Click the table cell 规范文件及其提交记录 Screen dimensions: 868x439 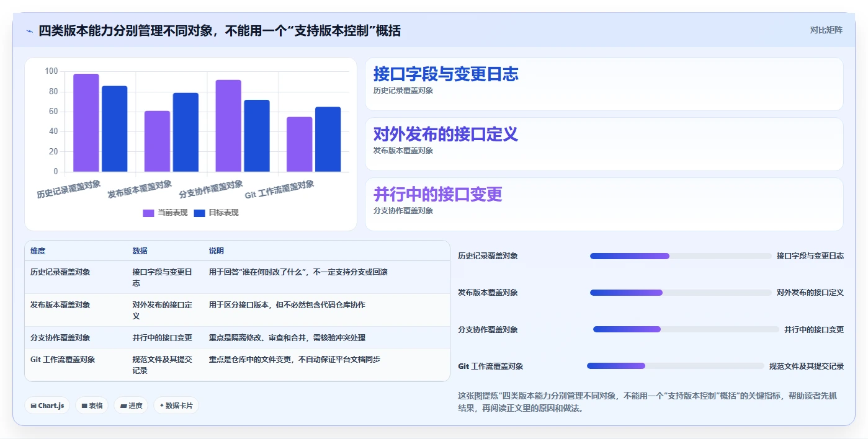click(162, 365)
